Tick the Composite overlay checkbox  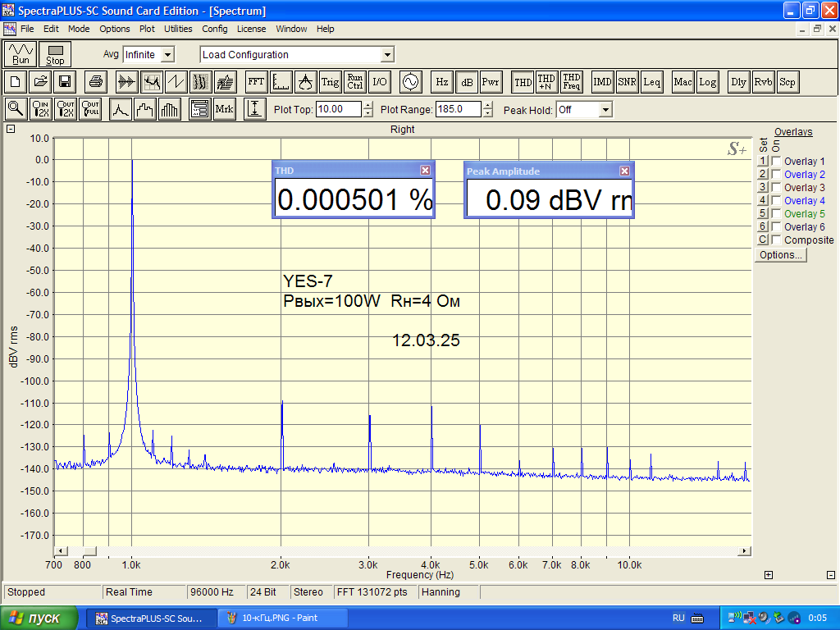pyautogui.click(x=776, y=240)
